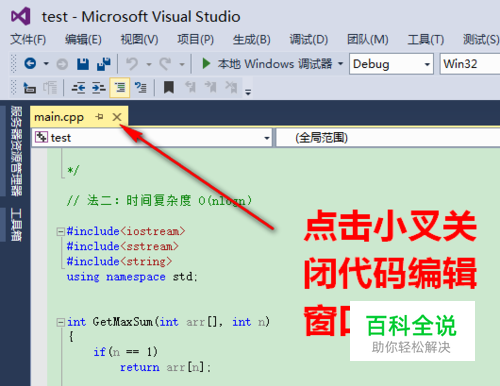The width and height of the screenshot is (500, 386).
Task: Pin the main.cpp tab
Action: [99, 117]
